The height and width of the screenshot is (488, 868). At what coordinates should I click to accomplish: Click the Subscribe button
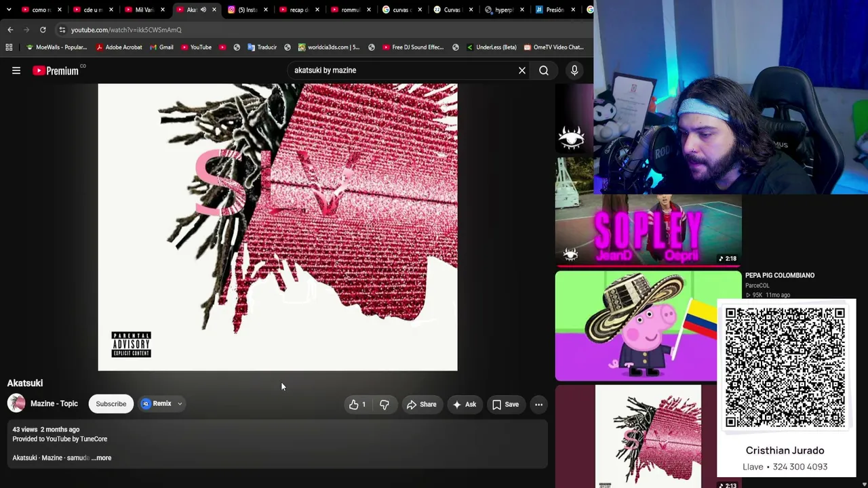(x=111, y=404)
